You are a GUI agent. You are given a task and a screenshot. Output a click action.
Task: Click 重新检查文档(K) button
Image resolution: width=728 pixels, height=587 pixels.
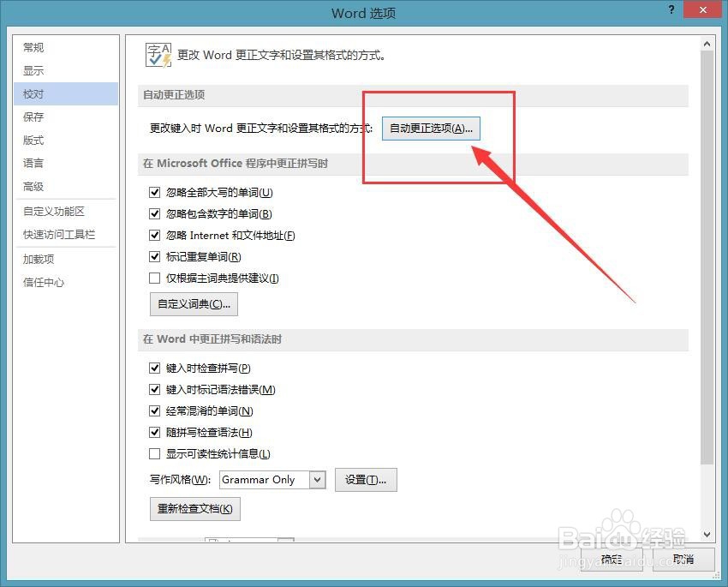pyautogui.click(x=195, y=509)
